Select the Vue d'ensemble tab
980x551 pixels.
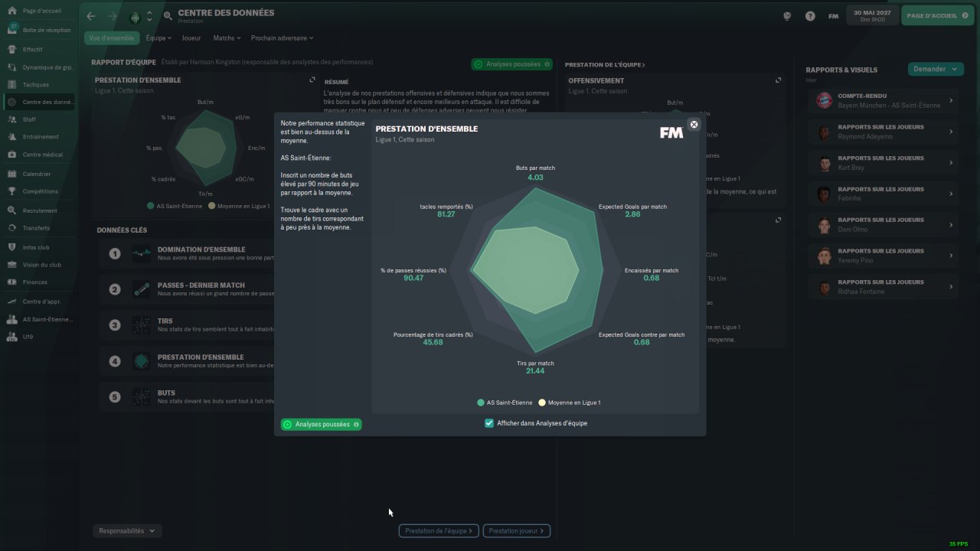(x=112, y=37)
